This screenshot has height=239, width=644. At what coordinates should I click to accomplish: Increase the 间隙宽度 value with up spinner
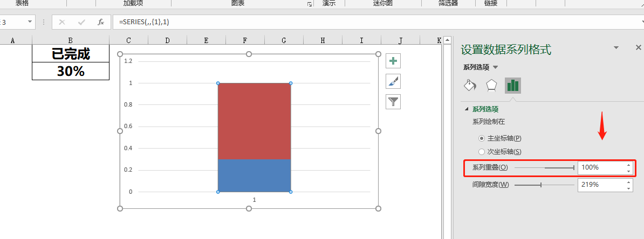(x=628, y=182)
